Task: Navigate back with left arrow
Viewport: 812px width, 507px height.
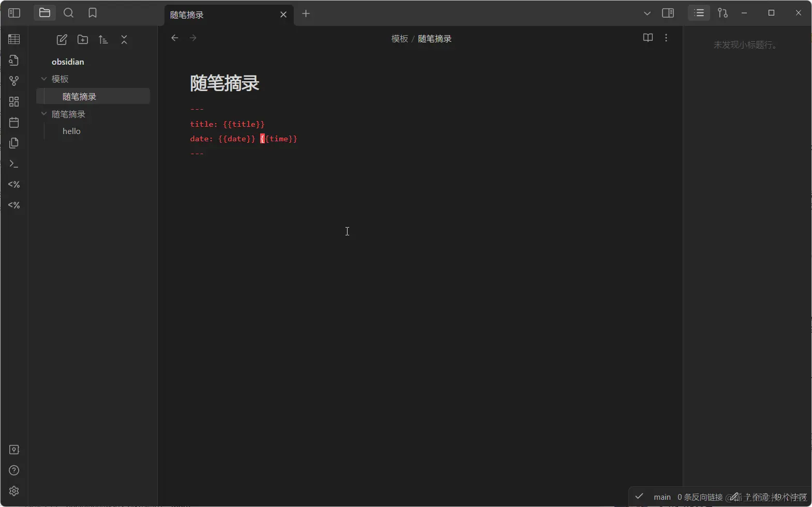Action: (x=175, y=38)
